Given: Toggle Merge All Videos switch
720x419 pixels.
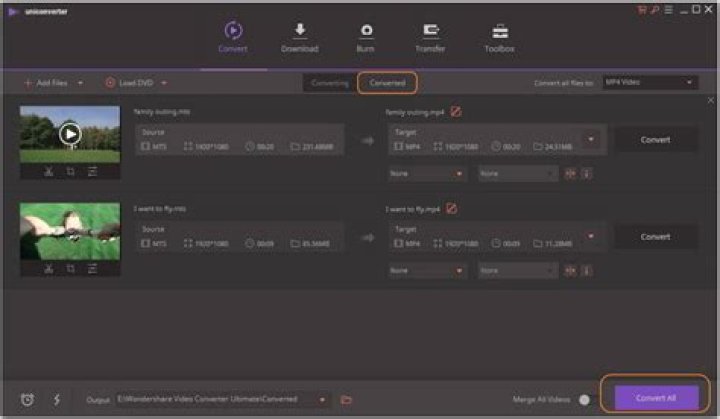Looking at the screenshot, I should tap(583, 399).
